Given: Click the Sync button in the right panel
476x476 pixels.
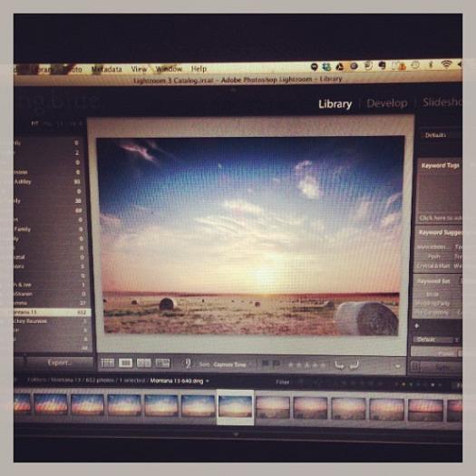Looking at the screenshot, I should (442, 367).
